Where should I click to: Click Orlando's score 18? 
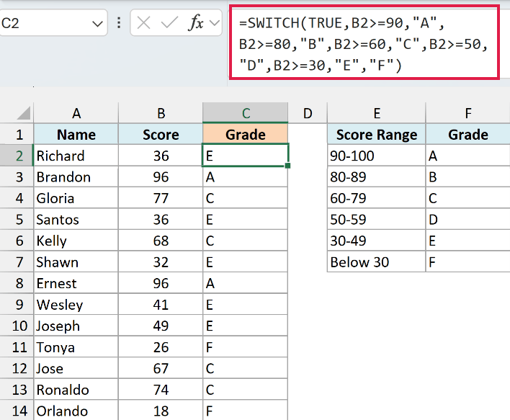[x=161, y=411]
